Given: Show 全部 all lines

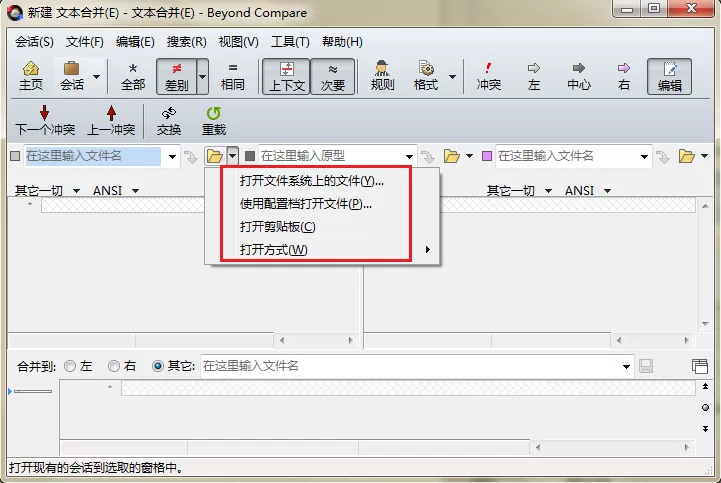Looking at the screenshot, I should (133, 76).
